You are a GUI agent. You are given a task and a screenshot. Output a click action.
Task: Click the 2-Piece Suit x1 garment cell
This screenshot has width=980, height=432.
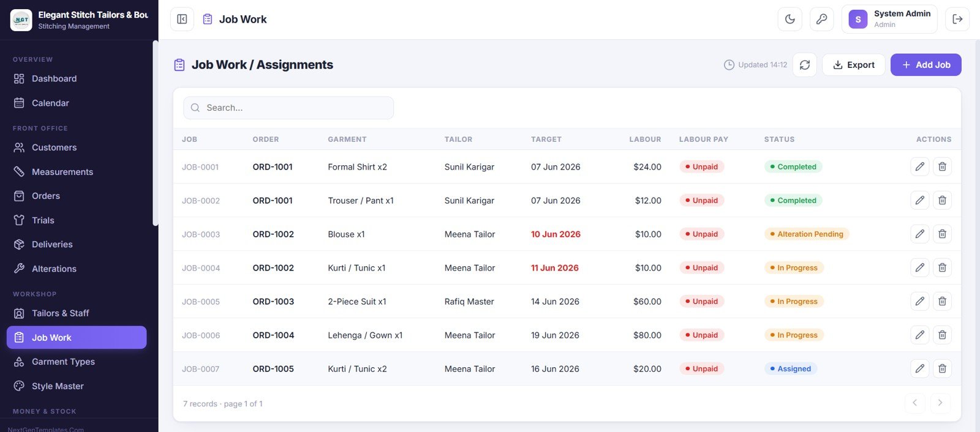(x=357, y=302)
